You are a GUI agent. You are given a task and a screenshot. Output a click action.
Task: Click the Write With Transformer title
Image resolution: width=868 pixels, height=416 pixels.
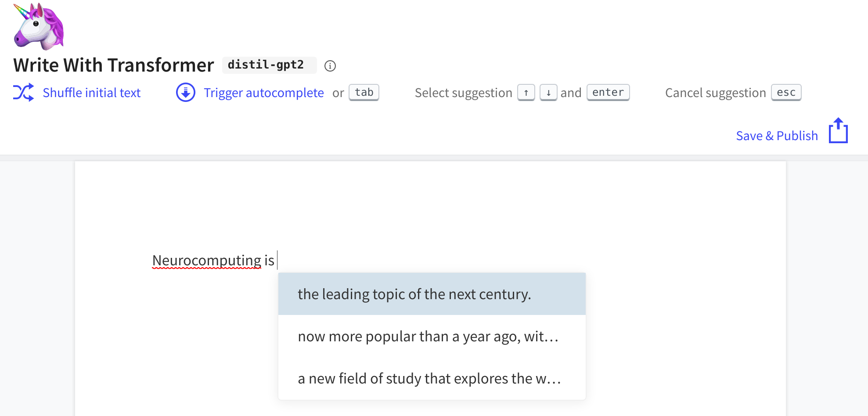pyautogui.click(x=114, y=65)
